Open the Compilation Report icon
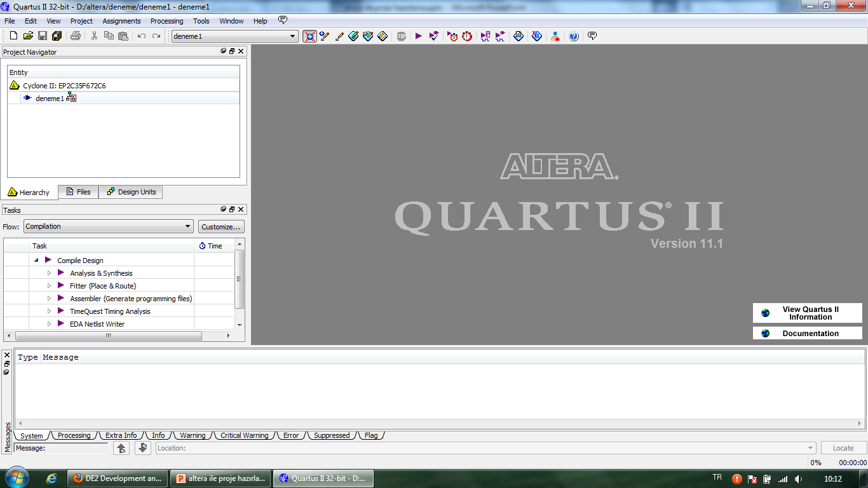 click(519, 36)
